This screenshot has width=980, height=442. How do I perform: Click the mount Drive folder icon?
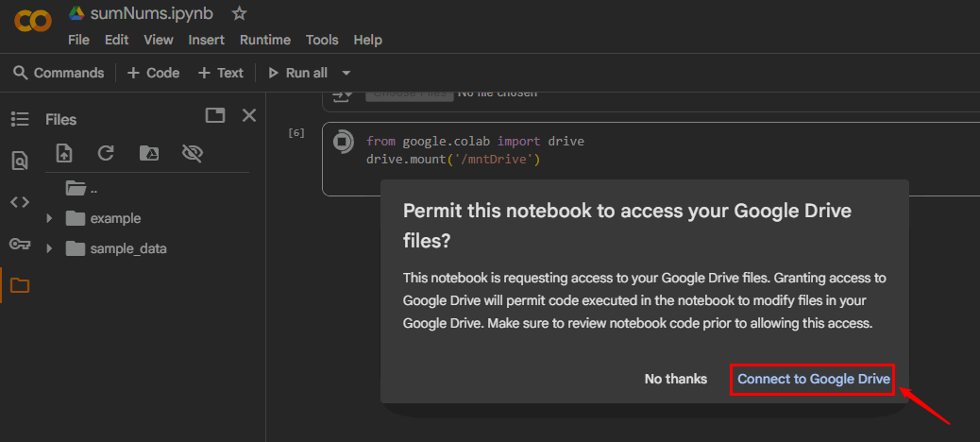click(148, 153)
